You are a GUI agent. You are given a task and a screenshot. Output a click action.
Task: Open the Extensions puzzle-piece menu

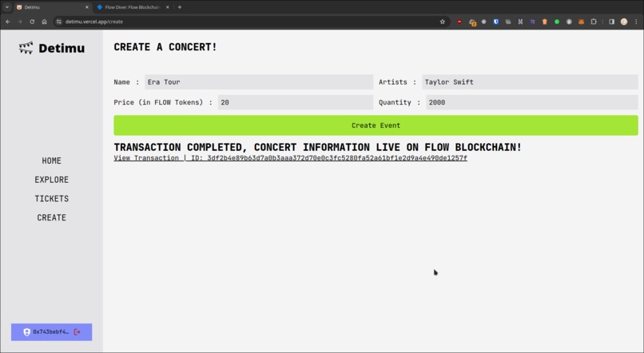click(594, 22)
